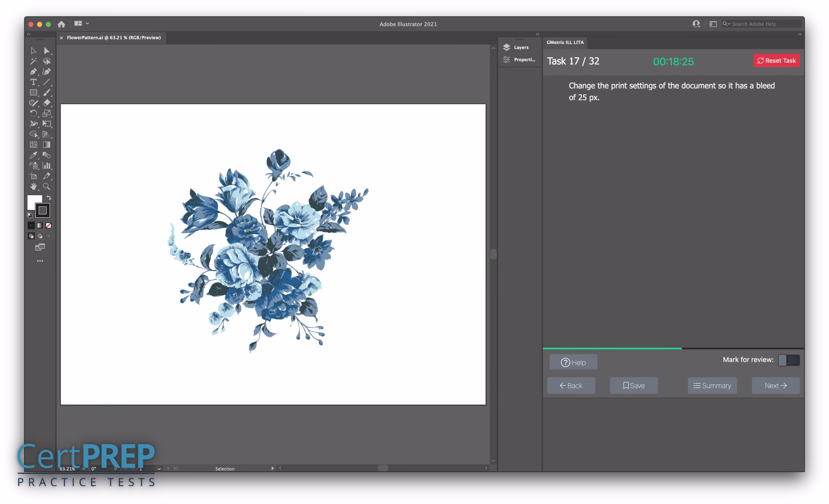Set the color mode to None
This screenshot has height=504, width=829.
pyautogui.click(x=49, y=225)
